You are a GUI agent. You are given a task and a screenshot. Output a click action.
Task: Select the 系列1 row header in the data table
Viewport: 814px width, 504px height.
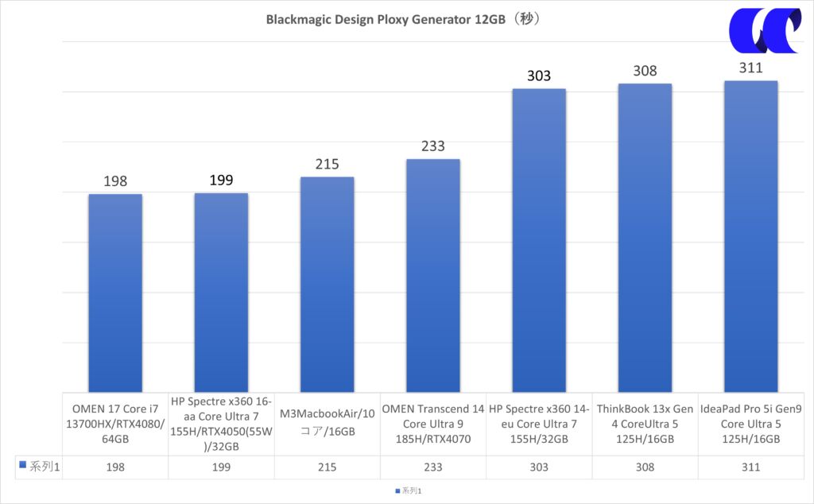click(39, 467)
